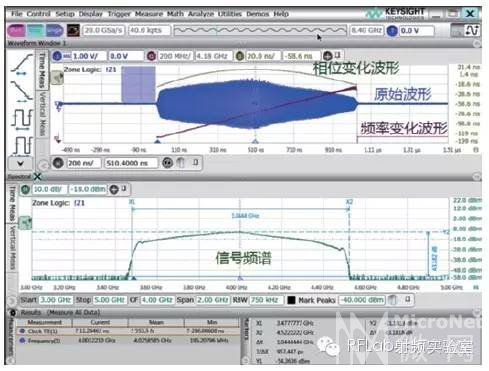
Task: Open the Analyze menu
Action: click(x=201, y=14)
